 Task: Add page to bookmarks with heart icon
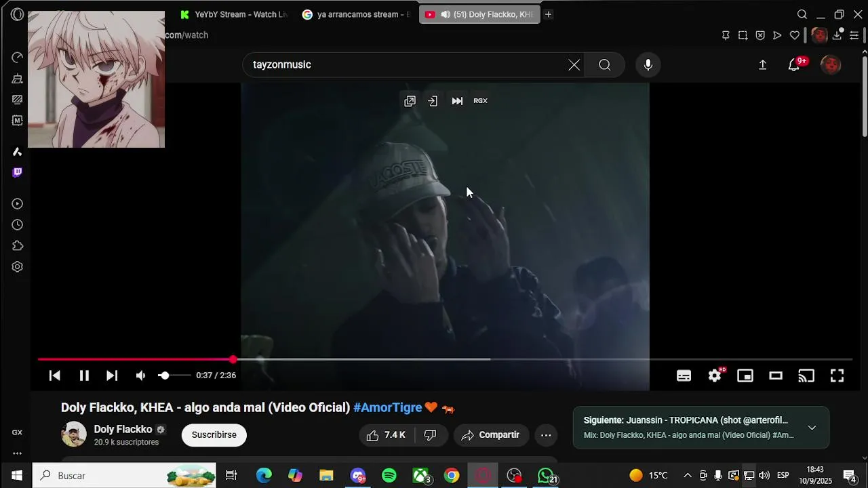795,35
